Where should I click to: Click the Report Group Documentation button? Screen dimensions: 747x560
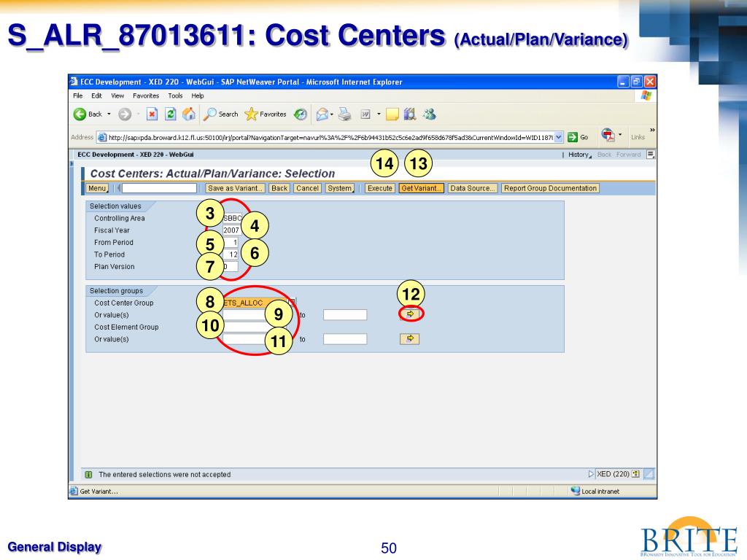pos(550,188)
